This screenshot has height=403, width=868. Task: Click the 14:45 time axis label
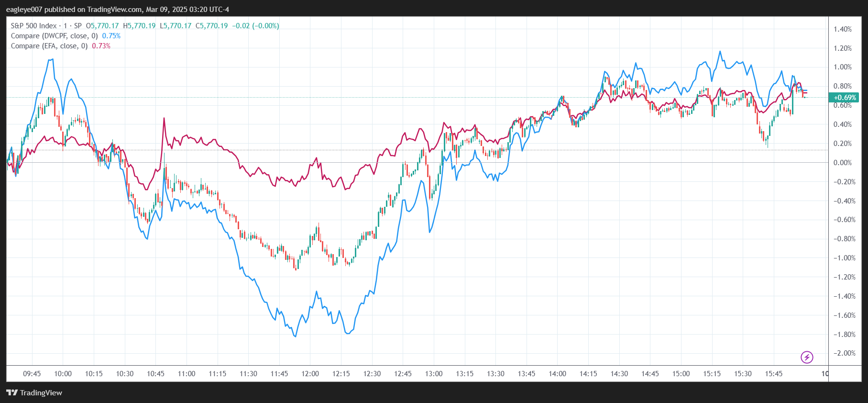(650, 374)
